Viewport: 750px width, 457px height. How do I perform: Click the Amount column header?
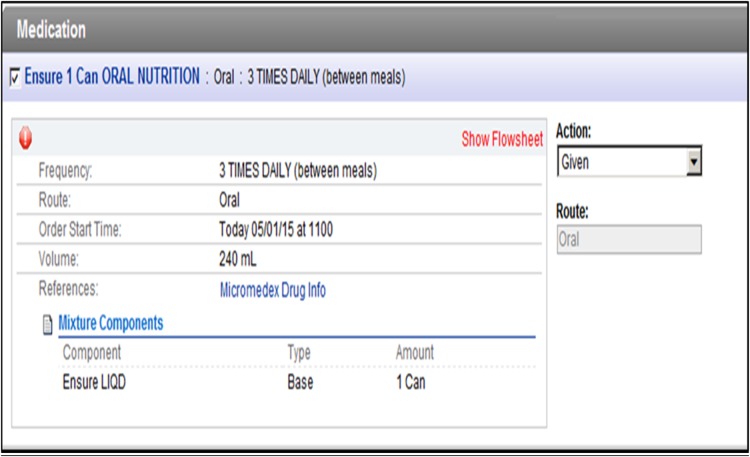[415, 353]
